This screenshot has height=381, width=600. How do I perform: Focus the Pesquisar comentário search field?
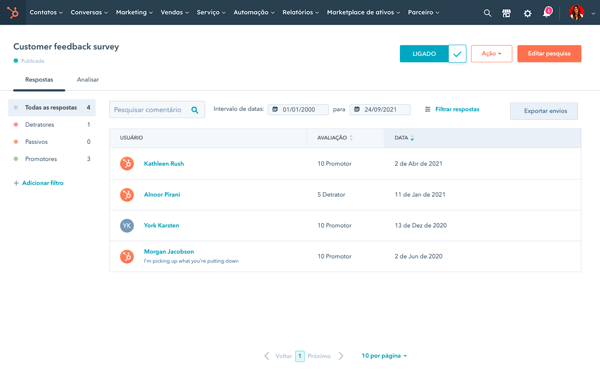[x=157, y=110]
